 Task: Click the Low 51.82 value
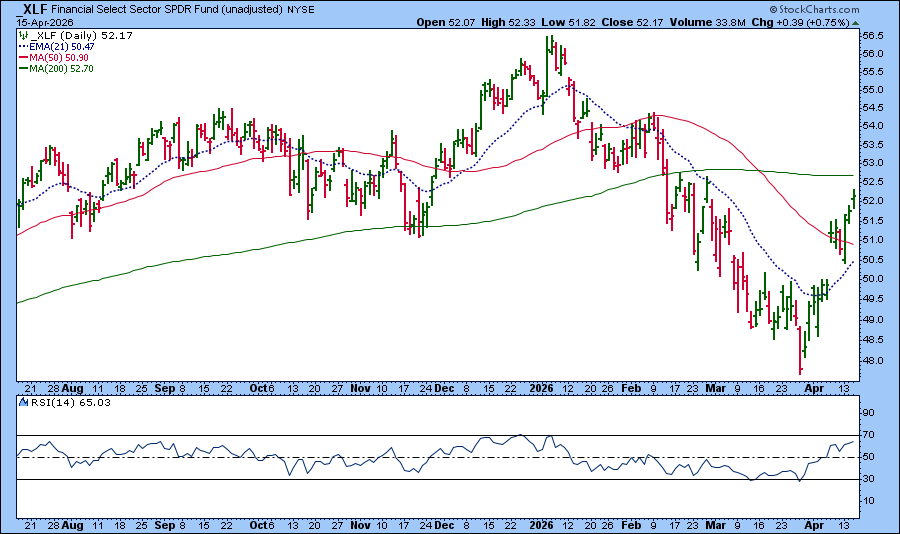(x=568, y=22)
